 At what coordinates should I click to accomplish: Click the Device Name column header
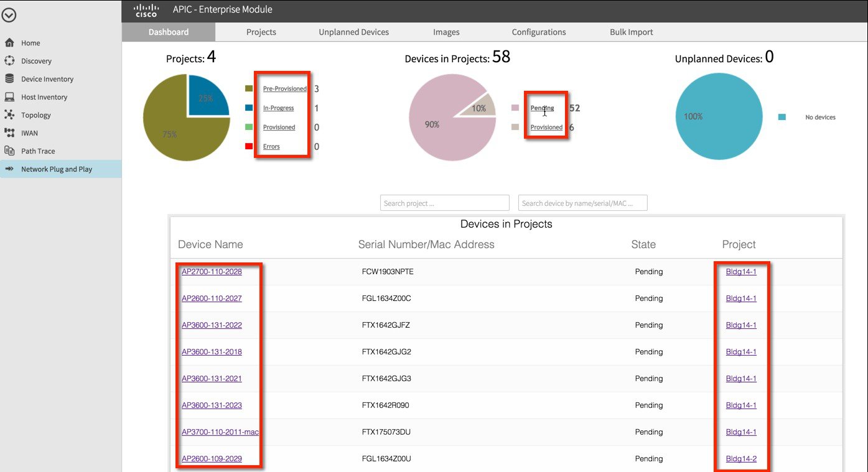click(210, 244)
